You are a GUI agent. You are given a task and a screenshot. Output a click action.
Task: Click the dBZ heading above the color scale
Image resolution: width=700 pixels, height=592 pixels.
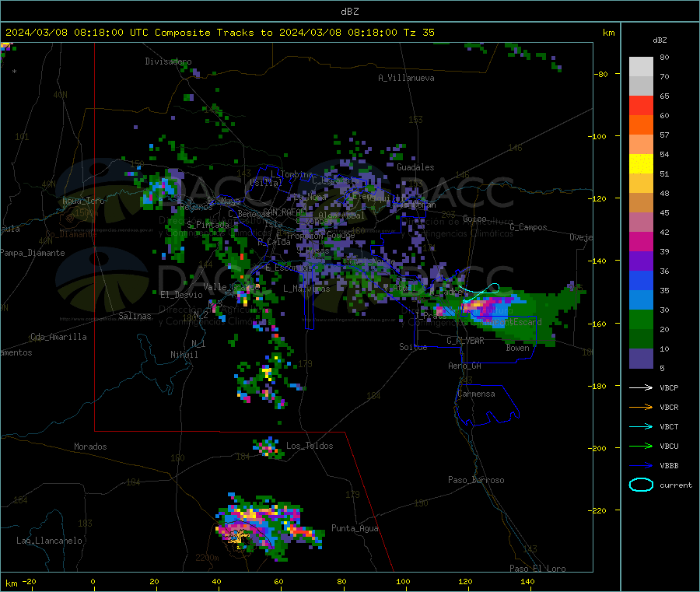click(x=660, y=40)
